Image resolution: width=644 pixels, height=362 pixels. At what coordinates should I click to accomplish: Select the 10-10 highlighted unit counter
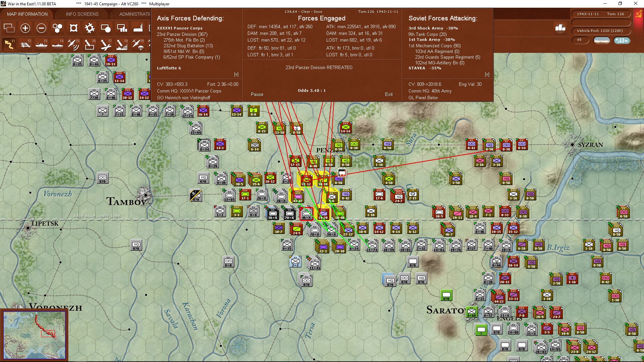323,180
